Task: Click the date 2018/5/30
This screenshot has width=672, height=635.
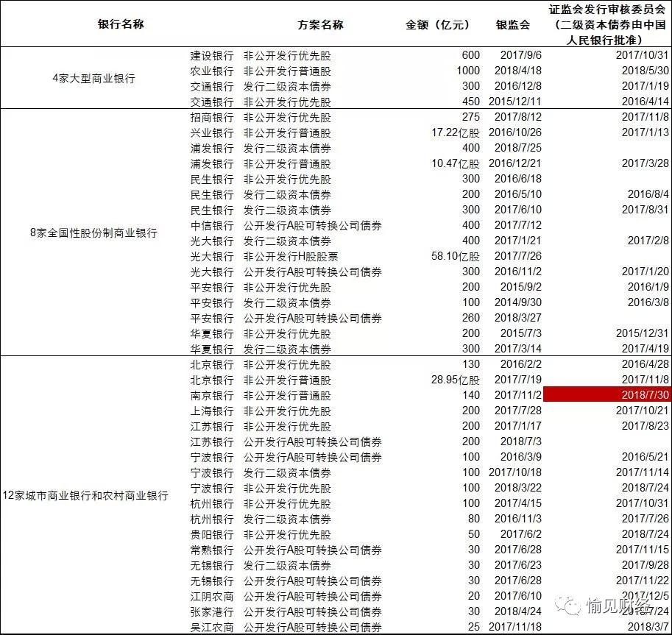Action: pyautogui.click(x=645, y=71)
